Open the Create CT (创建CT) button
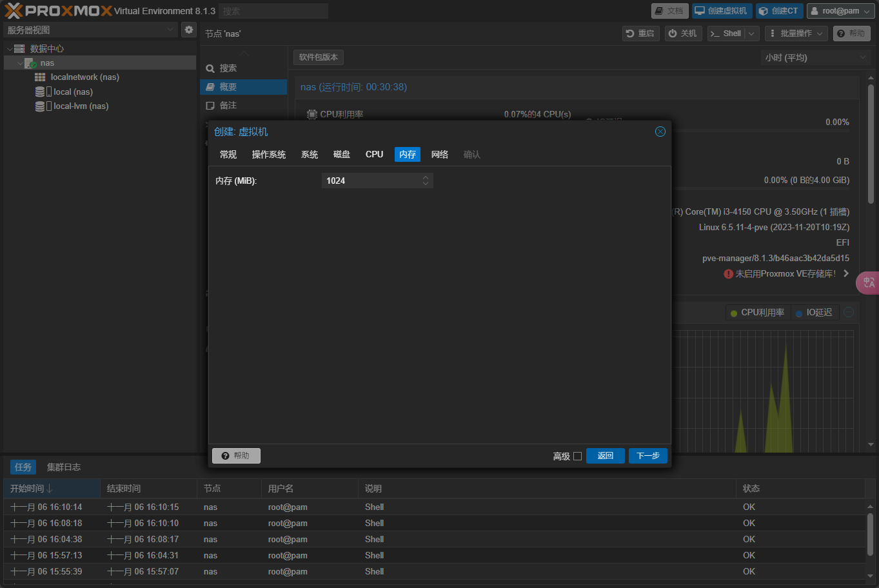This screenshot has height=588, width=879. pos(779,11)
